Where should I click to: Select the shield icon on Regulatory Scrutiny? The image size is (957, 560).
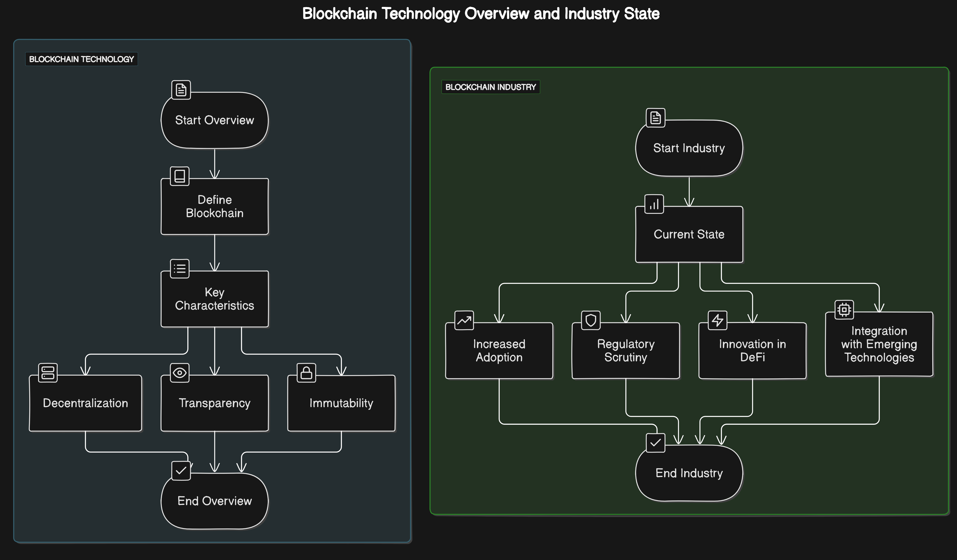click(591, 321)
